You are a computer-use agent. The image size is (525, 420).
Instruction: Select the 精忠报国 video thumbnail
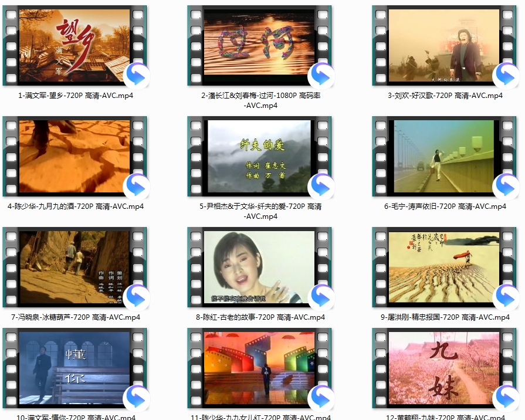pos(444,267)
